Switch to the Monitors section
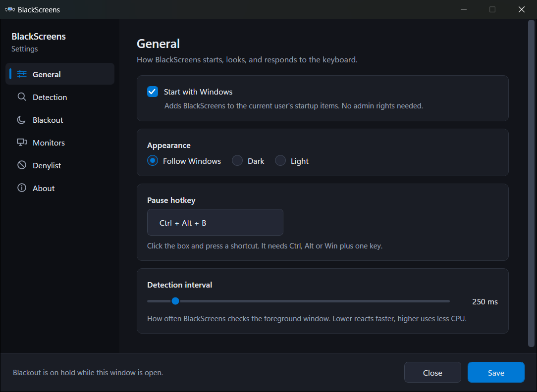 [x=60, y=143]
